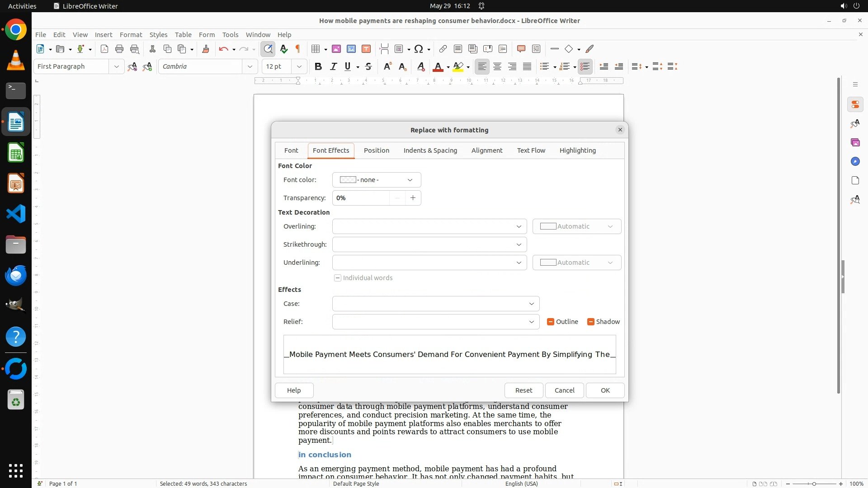Toggle the Outline checkbox
The image size is (868, 488).
tap(551, 322)
